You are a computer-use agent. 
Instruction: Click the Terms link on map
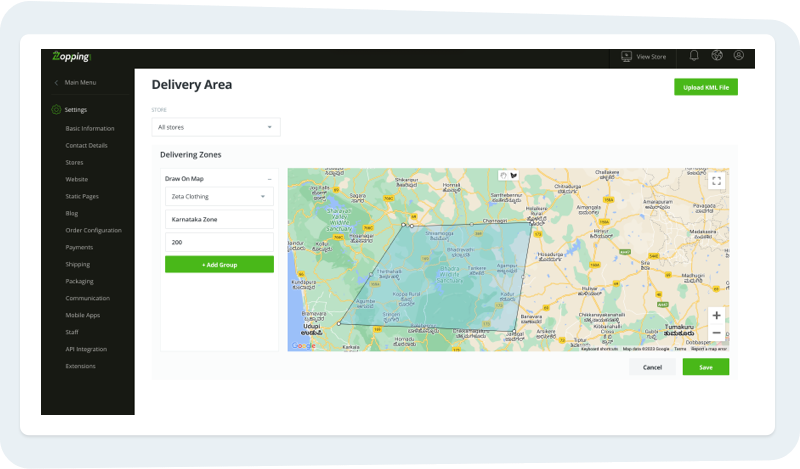tap(680, 349)
